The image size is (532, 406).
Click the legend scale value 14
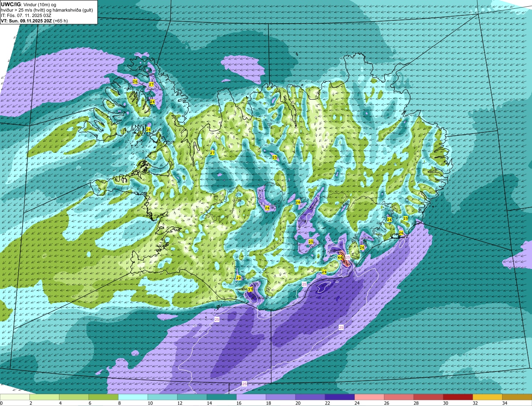coord(209,403)
